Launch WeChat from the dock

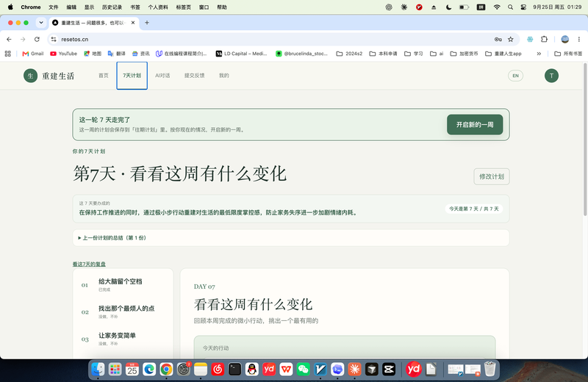pos(303,370)
